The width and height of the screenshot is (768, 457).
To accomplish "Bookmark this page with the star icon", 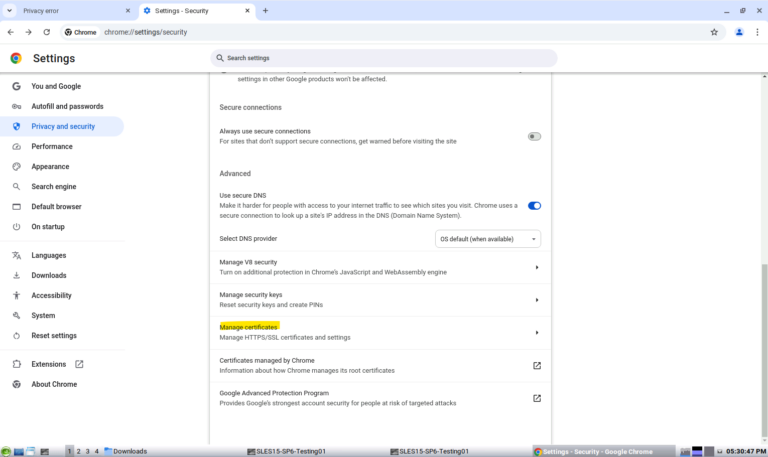I will 714,32.
